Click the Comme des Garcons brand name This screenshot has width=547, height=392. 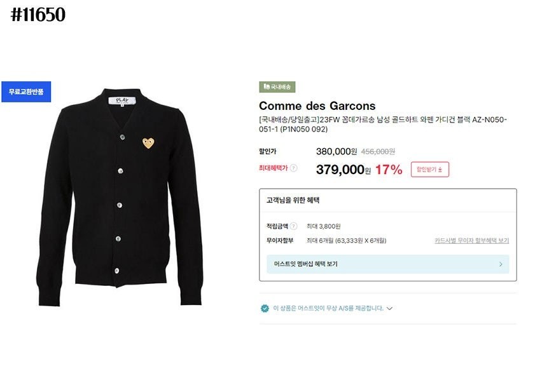(317, 106)
